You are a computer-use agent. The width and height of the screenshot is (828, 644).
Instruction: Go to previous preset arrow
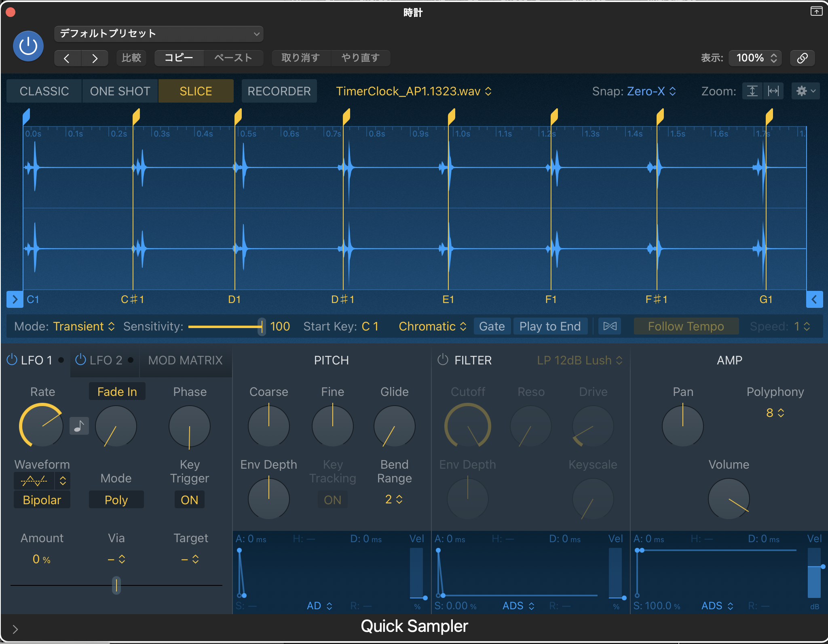coord(68,58)
